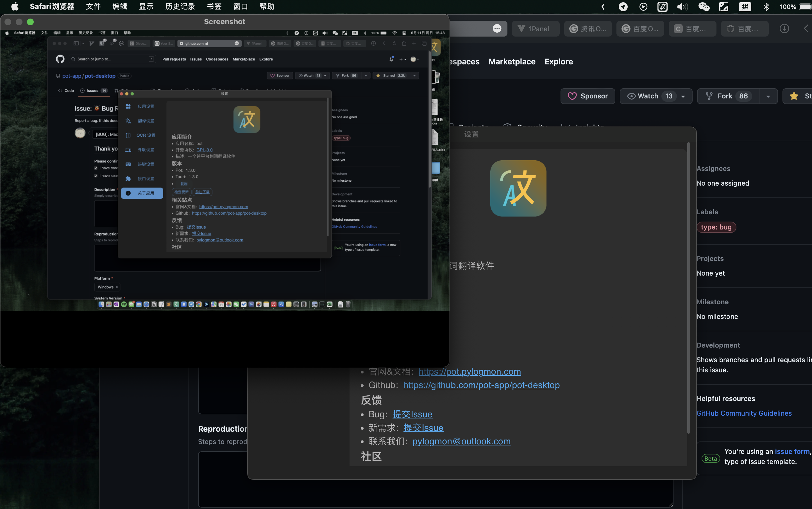Click the green zoom button of Screenshot window

30,22
